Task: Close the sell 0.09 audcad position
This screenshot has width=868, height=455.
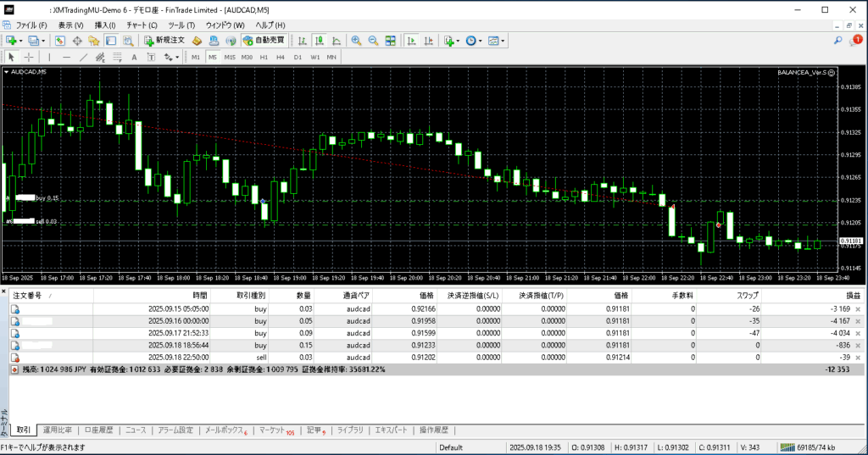Action: [858, 334]
